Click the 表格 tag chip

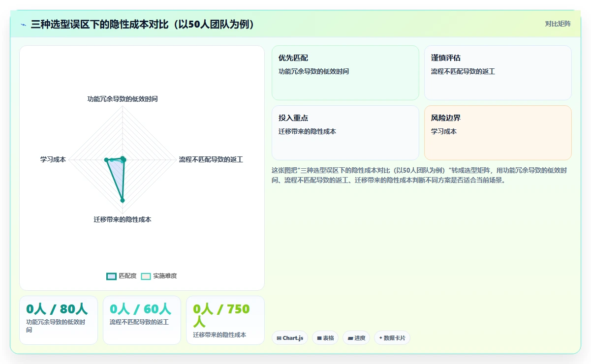pos(325,338)
